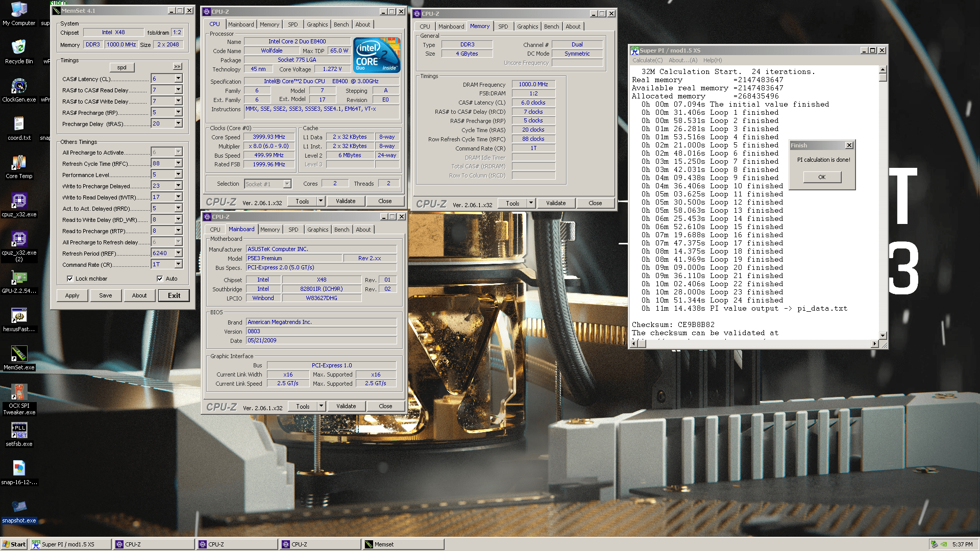Click the spd button in MemSet
The height and width of the screenshot is (551, 980).
pyautogui.click(x=122, y=67)
